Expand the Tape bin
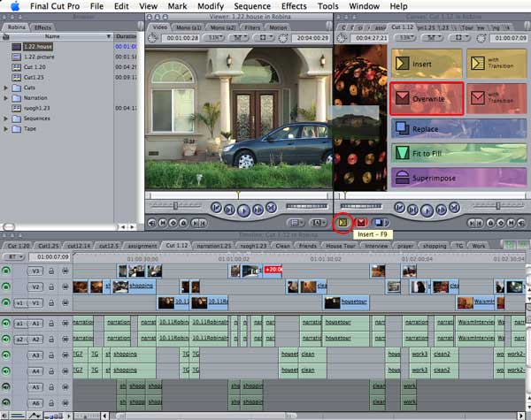The image size is (531, 420). pyautogui.click(x=6, y=128)
